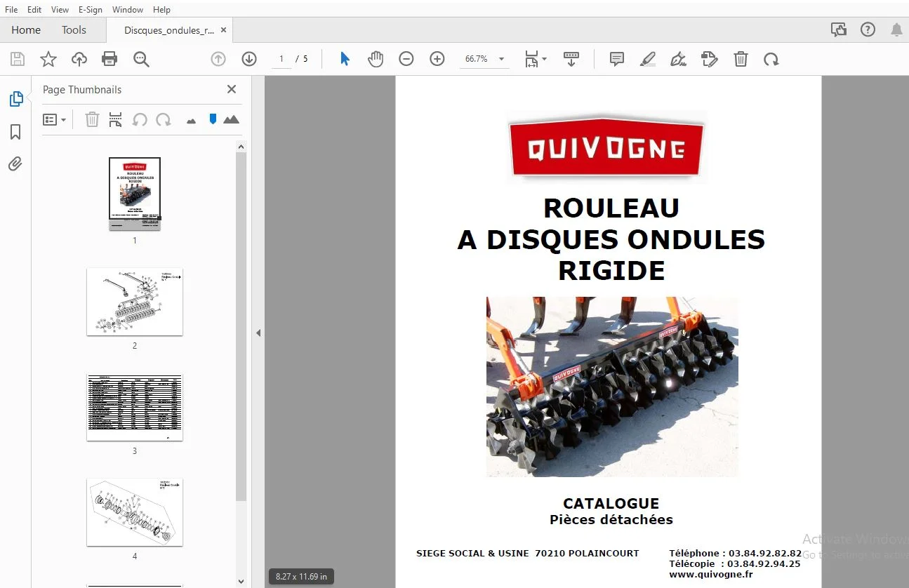The height and width of the screenshot is (588, 909).
Task: Open the thumbnails Options dropdown
Action: (x=55, y=120)
